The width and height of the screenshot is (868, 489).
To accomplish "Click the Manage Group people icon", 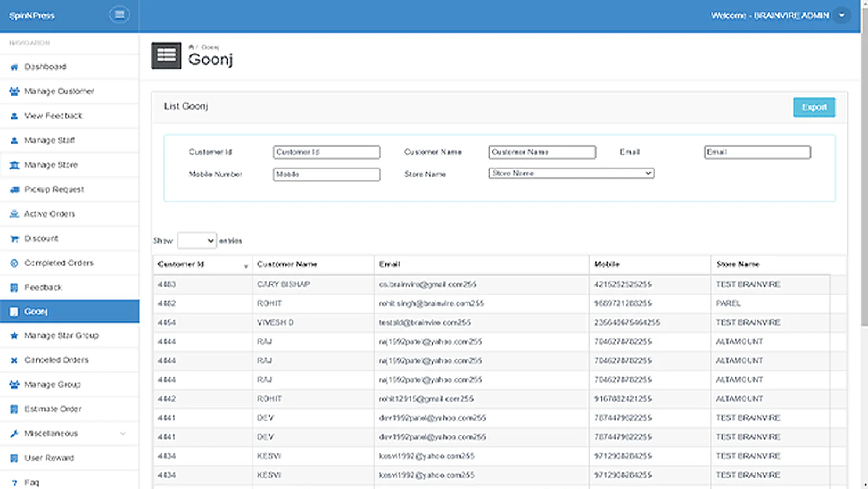I will [15, 384].
